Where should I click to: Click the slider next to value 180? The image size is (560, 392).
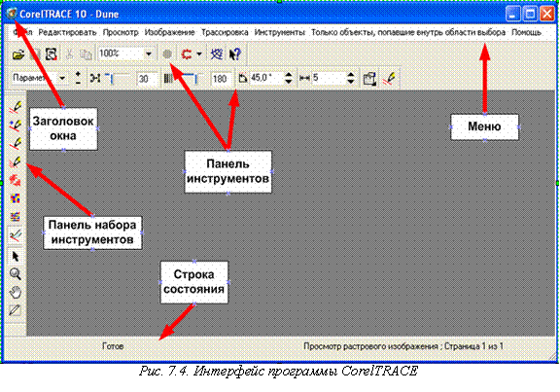pyautogui.click(x=192, y=78)
